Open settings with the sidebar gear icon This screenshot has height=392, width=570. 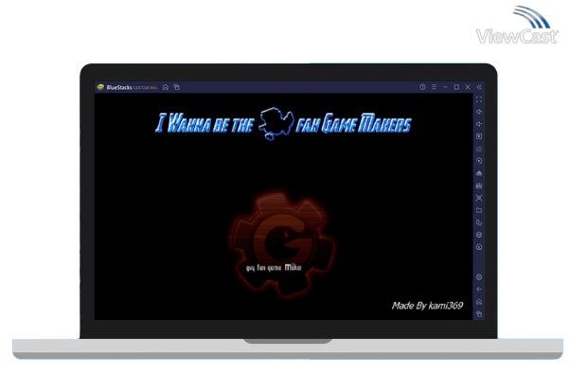(x=479, y=277)
